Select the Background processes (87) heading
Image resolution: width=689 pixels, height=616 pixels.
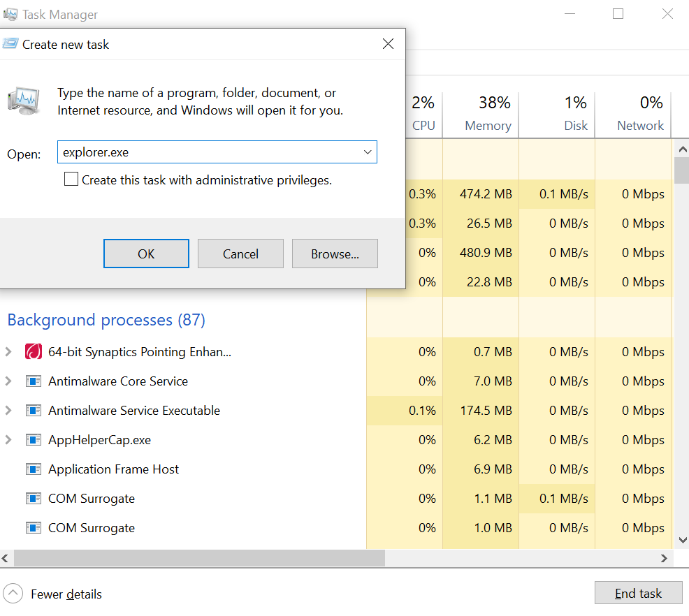tap(106, 320)
